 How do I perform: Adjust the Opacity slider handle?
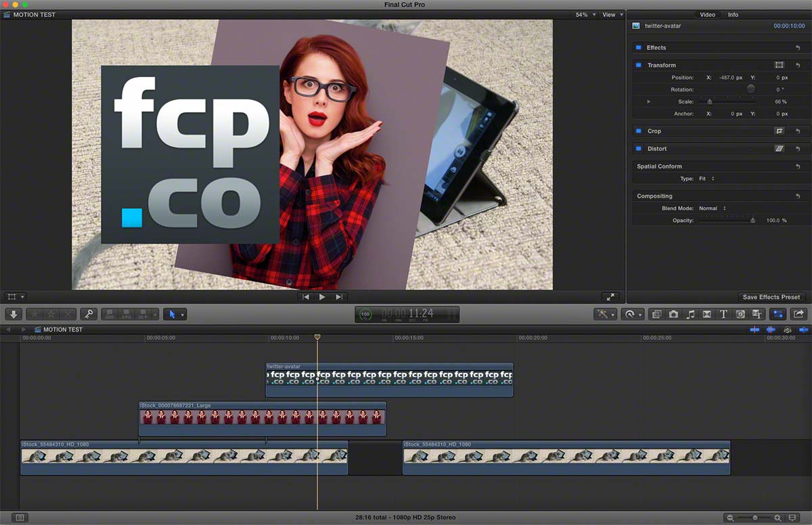pos(752,221)
